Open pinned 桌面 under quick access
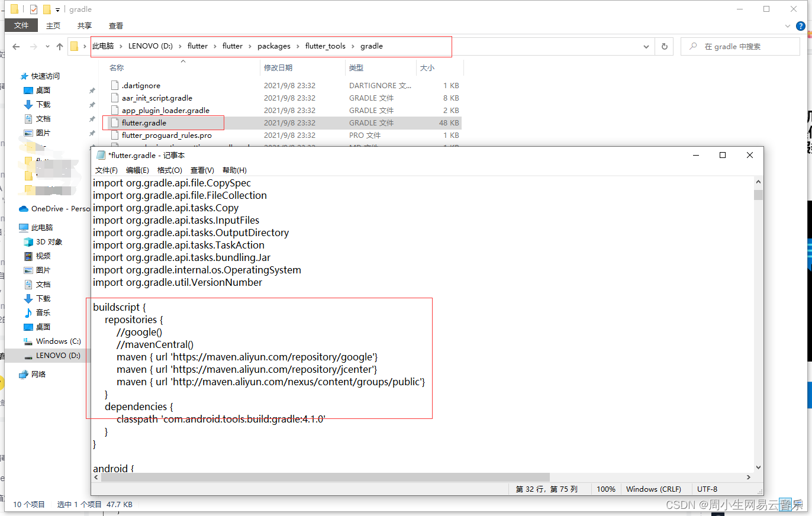This screenshot has width=812, height=516. pos(43,91)
